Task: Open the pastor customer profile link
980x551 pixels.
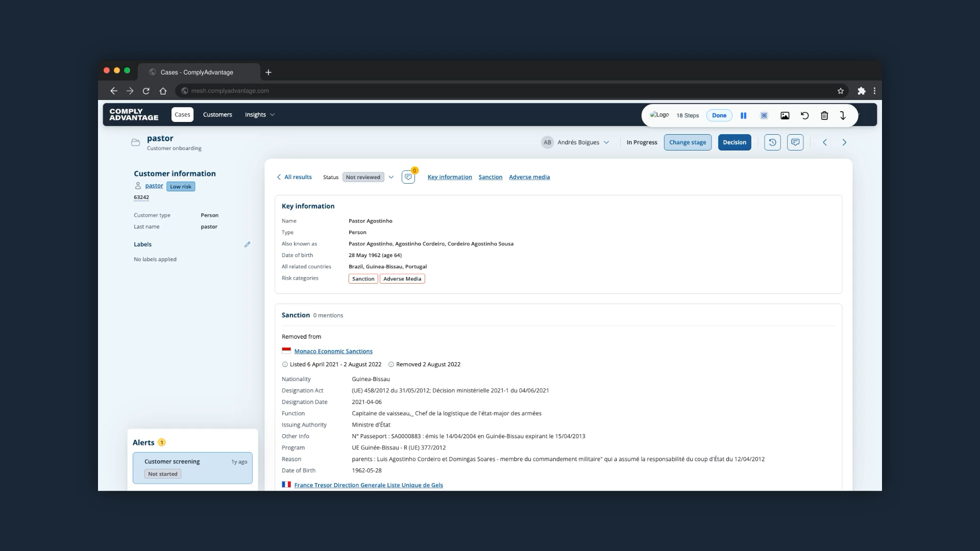Action: point(154,186)
